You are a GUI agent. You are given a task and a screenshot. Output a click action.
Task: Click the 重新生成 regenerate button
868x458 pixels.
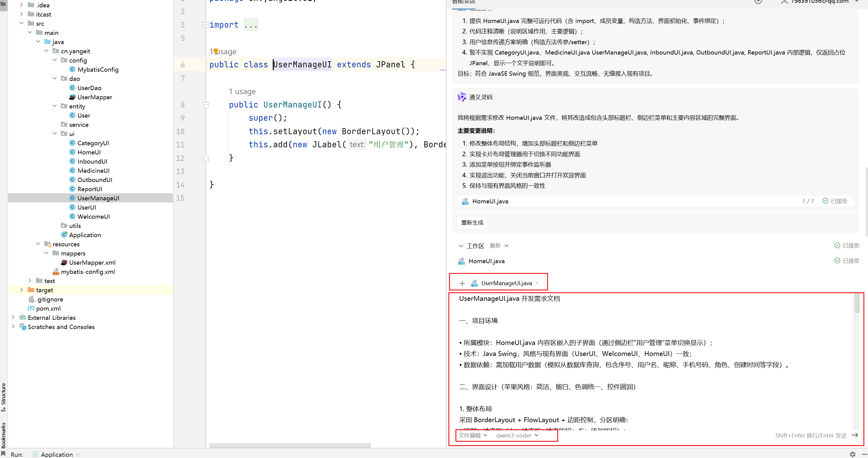point(472,223)
